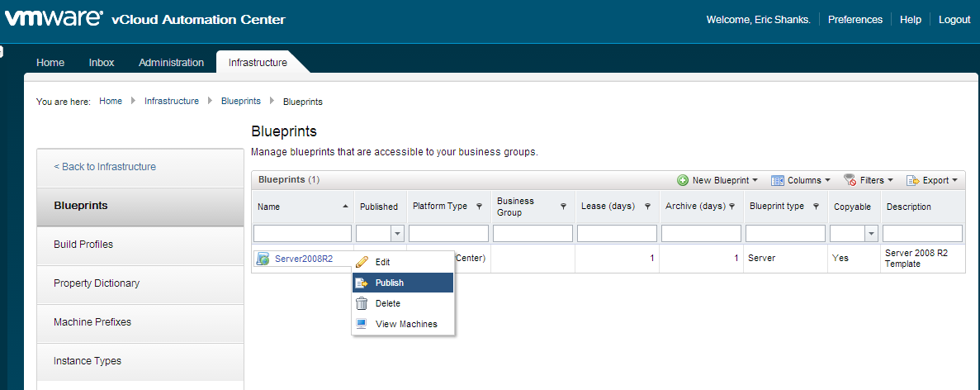Open Build Profiles in the sidebar
Screen dimensions: 980x390
click(x=83, y=245)
